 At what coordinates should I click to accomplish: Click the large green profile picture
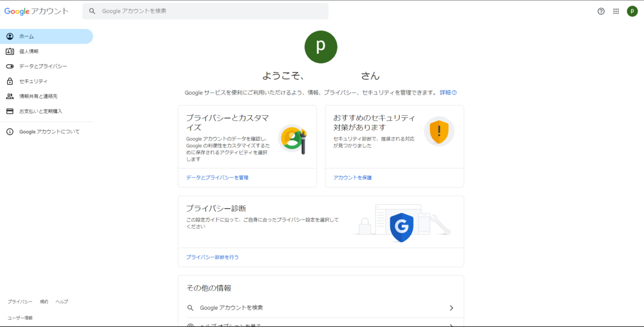coord(321,47)
